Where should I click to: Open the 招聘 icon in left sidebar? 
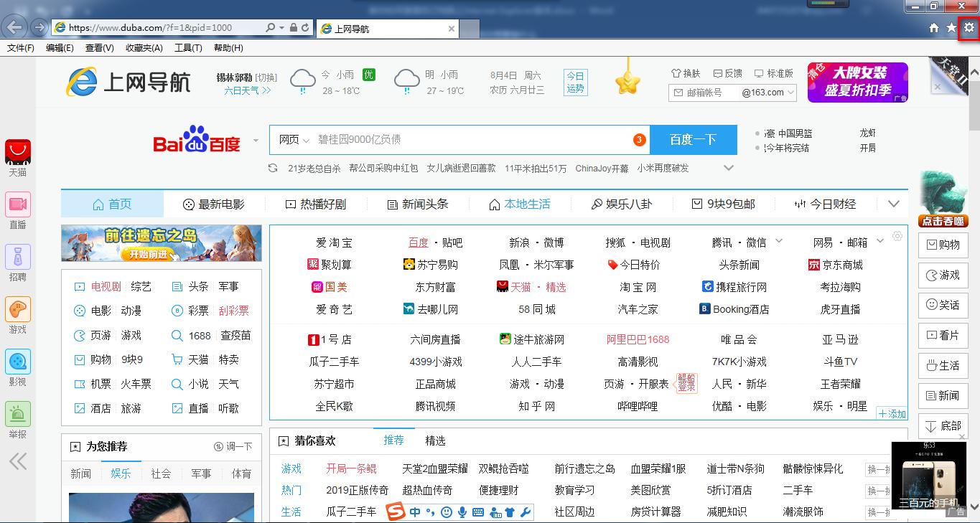tap(18, 257)
